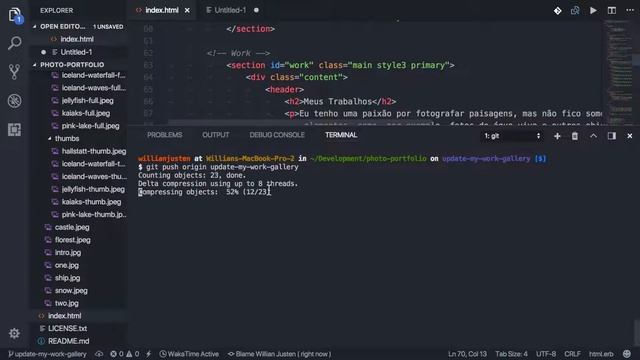640x360 pixels.
Task: Click WakaTime Active in status bar
Action: coord(189,354)
